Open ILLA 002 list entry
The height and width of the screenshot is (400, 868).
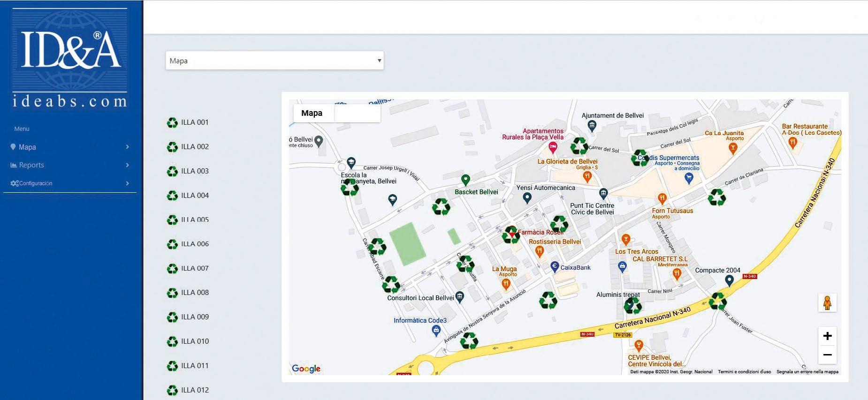(188, 147)
